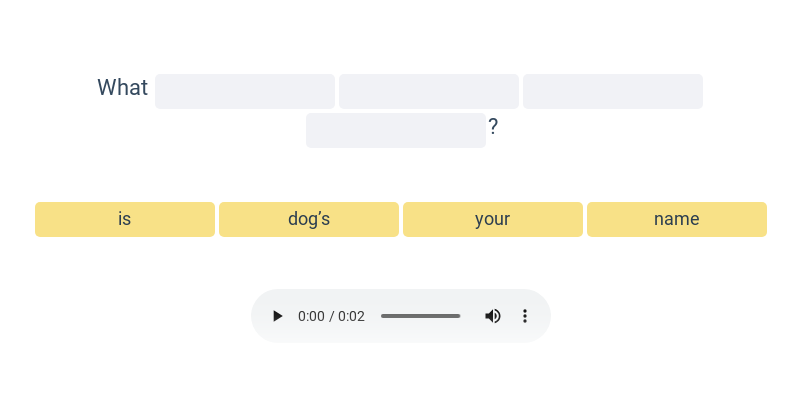
Task: Click the first blank slot after "What"
Action: [245, 91]
